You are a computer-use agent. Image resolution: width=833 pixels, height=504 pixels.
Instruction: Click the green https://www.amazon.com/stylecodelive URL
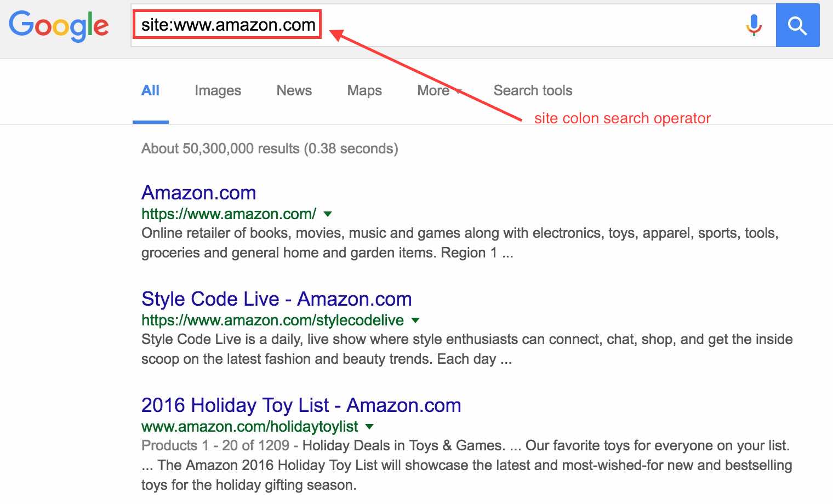(272, 320)
